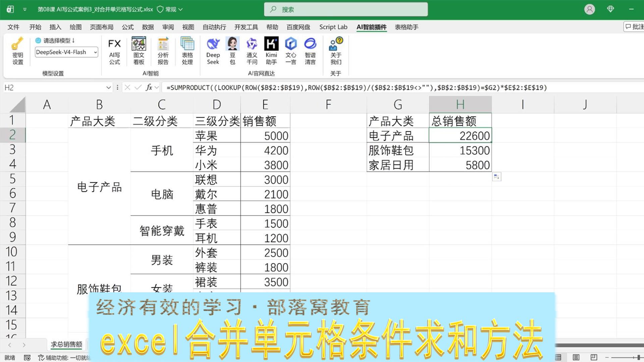Select cell H3 with 15300
The height and width of the screenshot is (362, 644).
point(460,150)
